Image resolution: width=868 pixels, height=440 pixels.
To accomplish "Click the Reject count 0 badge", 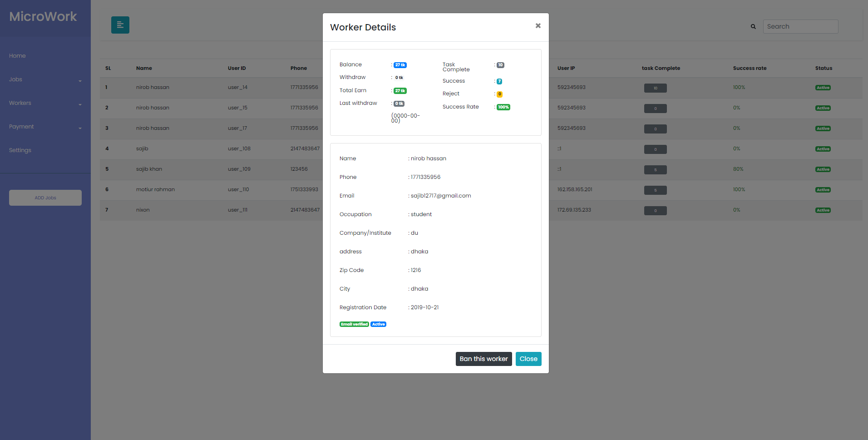I will [x=499, y=94].
